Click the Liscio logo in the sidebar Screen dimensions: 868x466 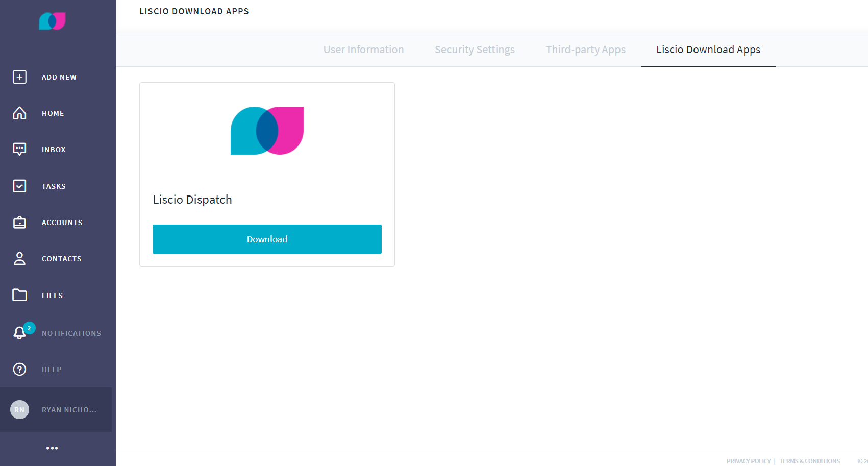point(52,21)
